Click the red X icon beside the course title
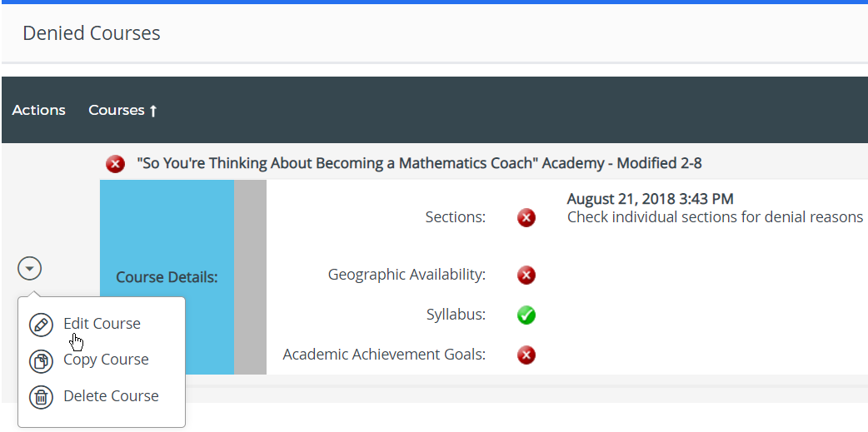 [x=115, y=164]
